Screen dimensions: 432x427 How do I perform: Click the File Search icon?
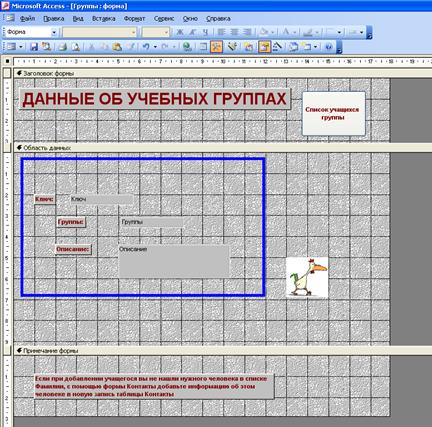46,47
